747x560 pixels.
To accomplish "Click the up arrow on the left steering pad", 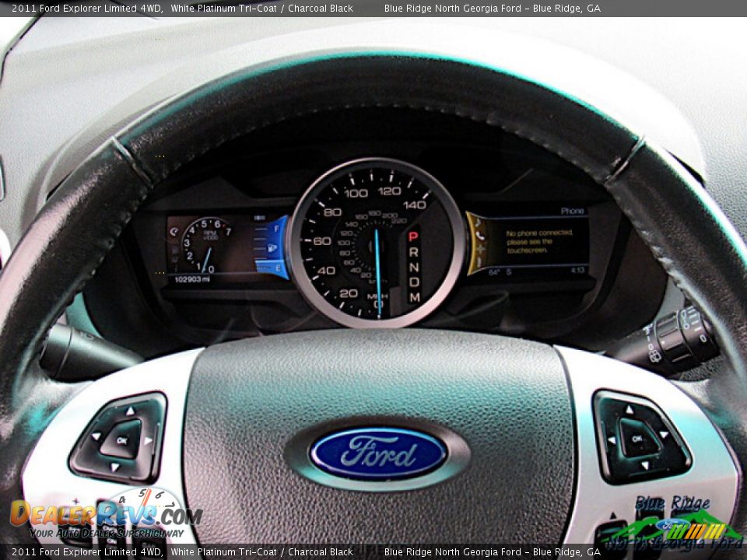I will click(130, 411).
